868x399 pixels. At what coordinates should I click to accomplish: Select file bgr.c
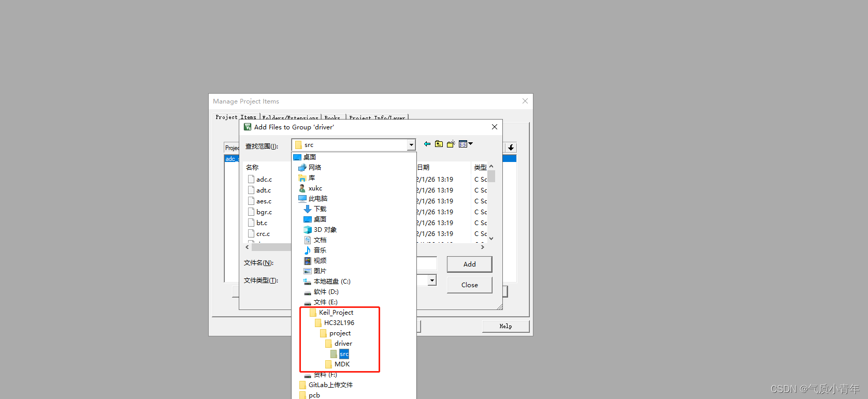pos(260,212)
